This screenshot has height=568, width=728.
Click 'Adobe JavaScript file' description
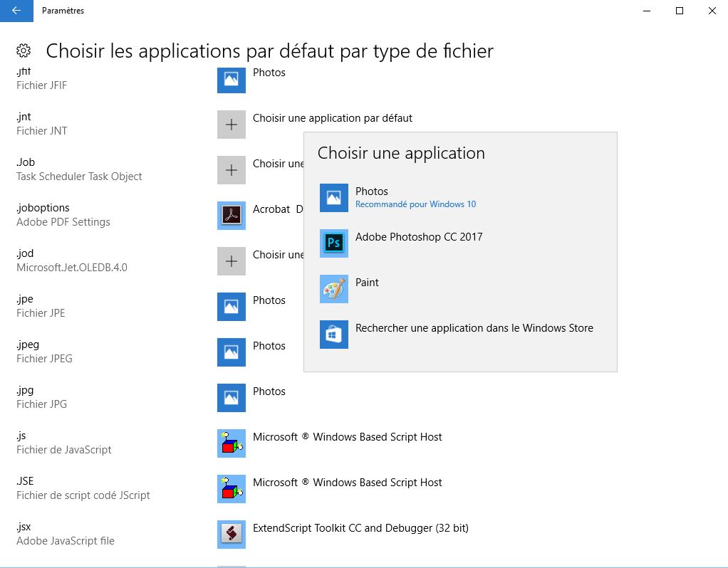[x=66, y=541]
